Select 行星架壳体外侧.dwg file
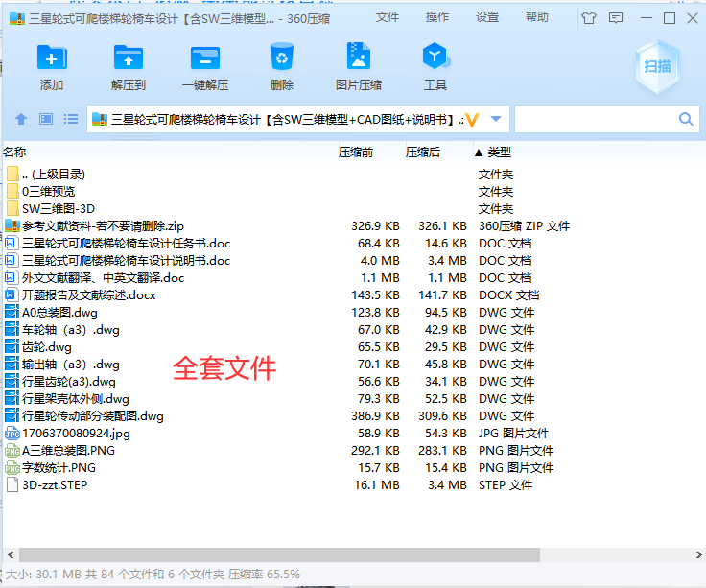The height and width of the screenshot is (588, 706). [76, 398]
